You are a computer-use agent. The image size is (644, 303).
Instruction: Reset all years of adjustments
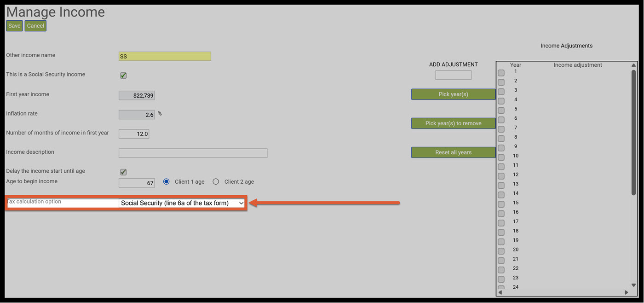[x=454, y=152]
